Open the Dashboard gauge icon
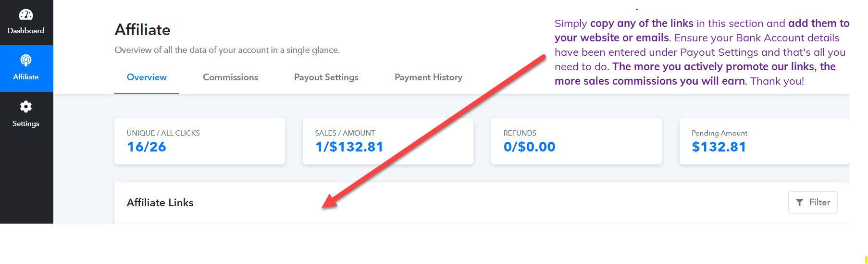This screenshot has height=264, width=868. click(26, 14)
